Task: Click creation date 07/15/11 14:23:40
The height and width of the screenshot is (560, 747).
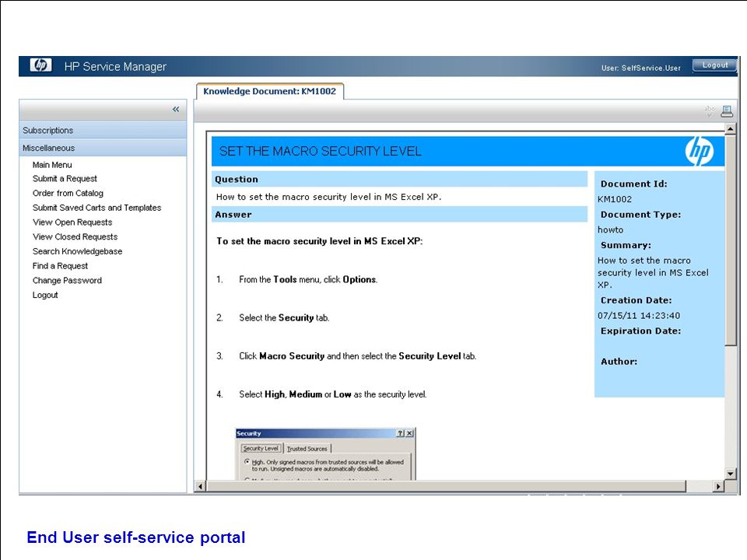Action: pos(639,316)
